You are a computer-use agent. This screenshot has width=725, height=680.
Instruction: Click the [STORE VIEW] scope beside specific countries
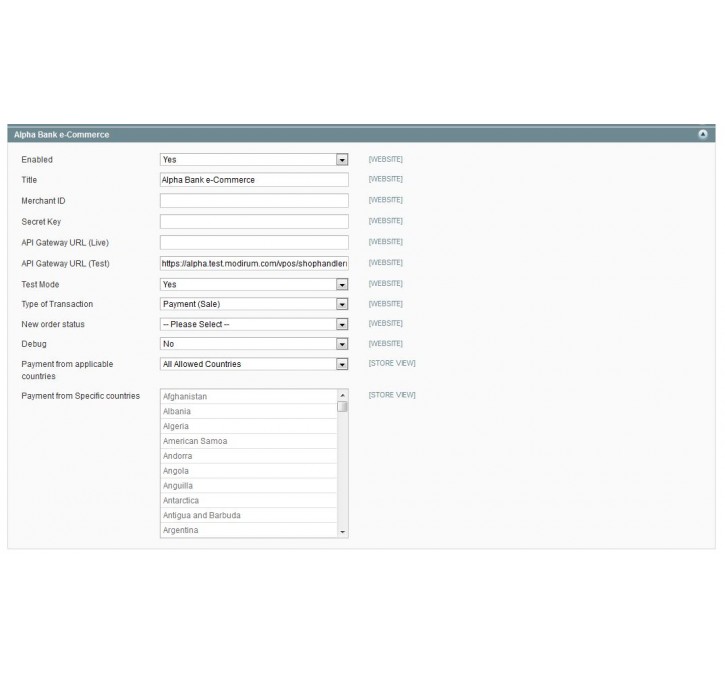coord(392,395)
